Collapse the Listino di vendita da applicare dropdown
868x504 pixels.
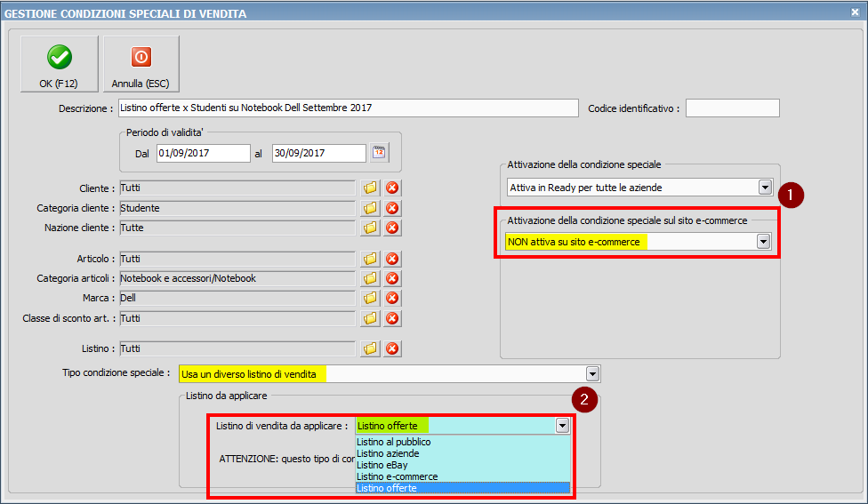click(562, 426)
